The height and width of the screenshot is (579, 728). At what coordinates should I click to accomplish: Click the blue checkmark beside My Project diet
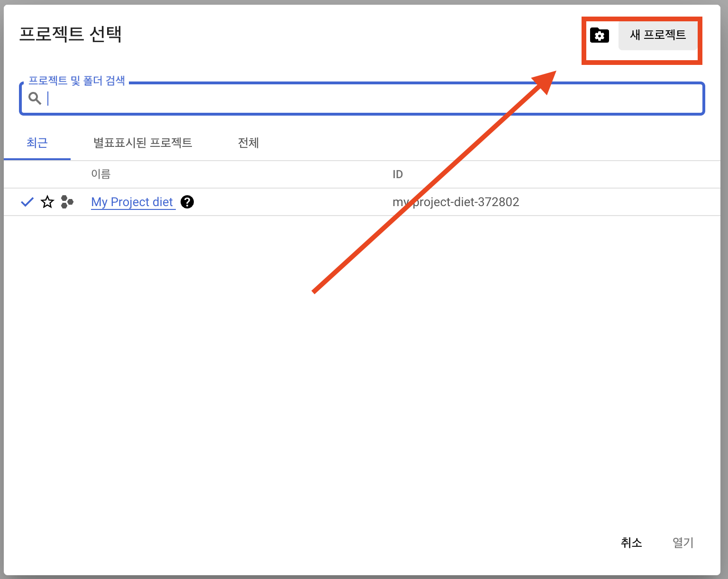pyautogui.click(x=27, y=202)
